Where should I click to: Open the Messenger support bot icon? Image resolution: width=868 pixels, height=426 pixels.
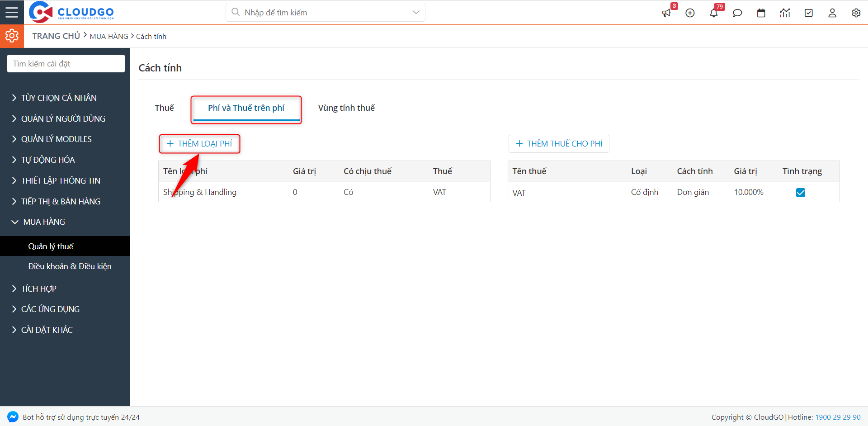pyautogui.click(x=13, y=417)
